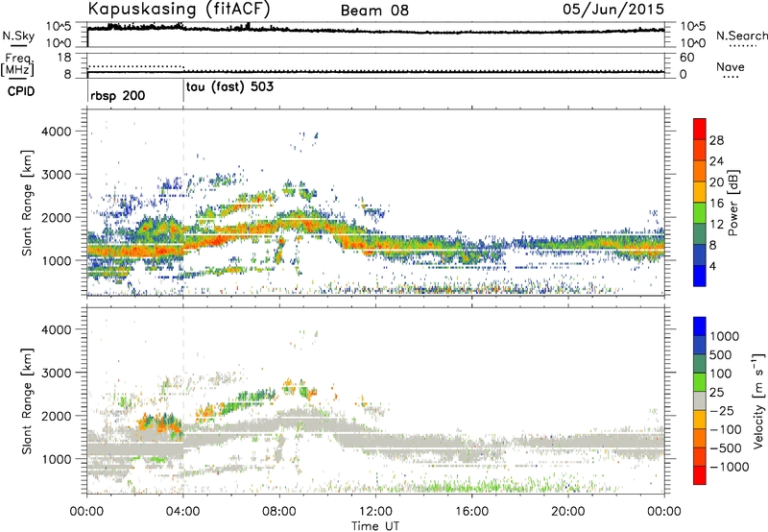The height and width of the screenshot is (532, 768).
Task: Click the left '10^5' tick on the noise axis
Action: coord(59,27)
